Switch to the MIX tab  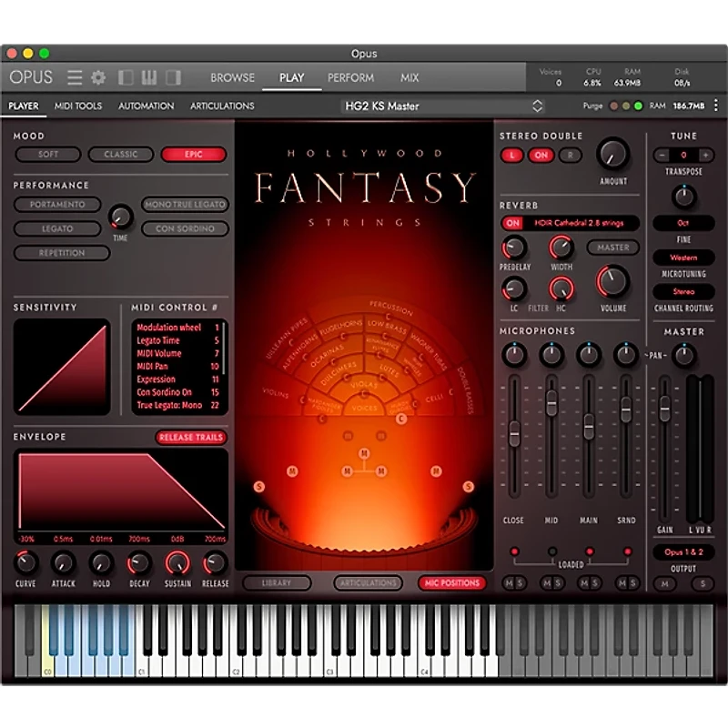(409, 78)
